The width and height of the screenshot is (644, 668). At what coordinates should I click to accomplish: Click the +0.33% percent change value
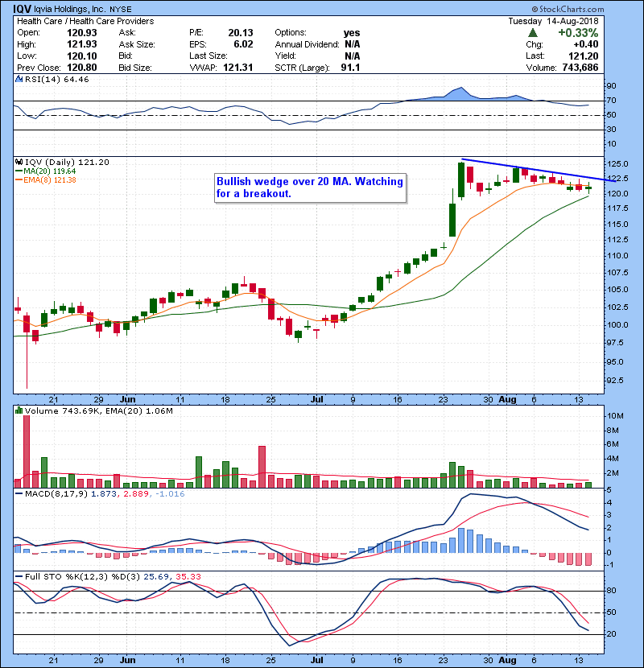[578, 32]
